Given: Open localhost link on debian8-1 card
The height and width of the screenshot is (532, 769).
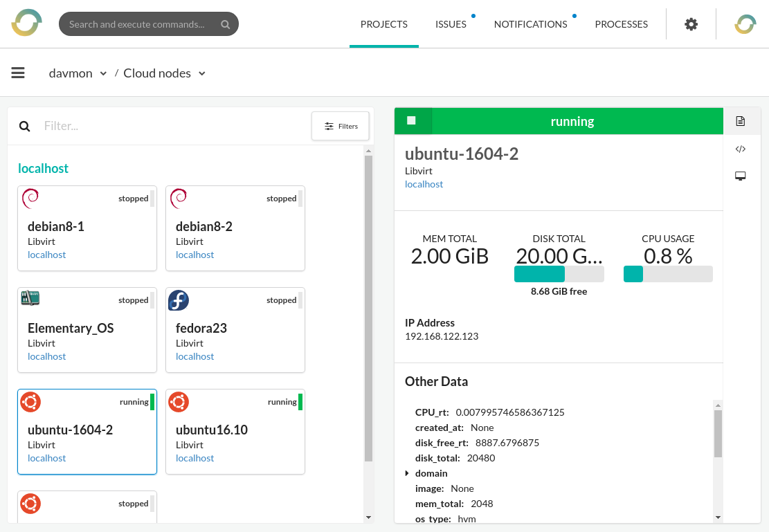Looking at the screenshot, I should click(x=46, y=255).
